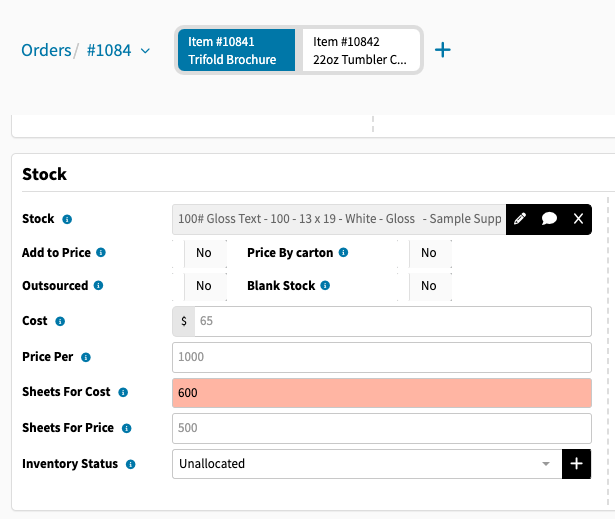Toggle Blank Stock No switch
The image size is (615, 519).
(425, 286)
